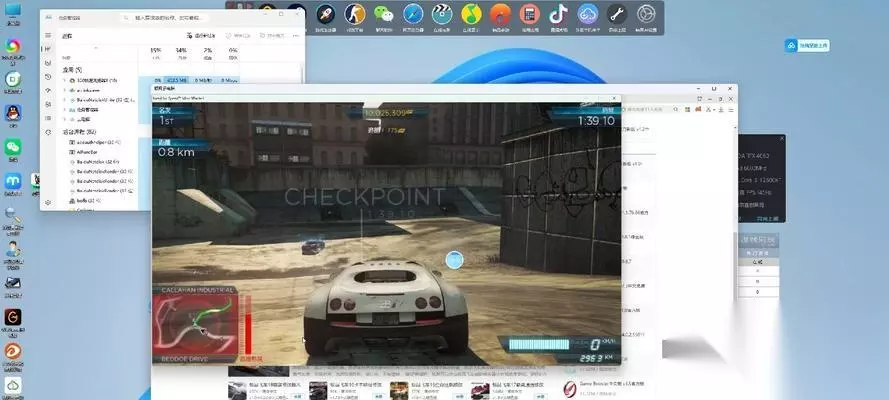Image resolution: width=889 pixels, height=400 pixels.
Task: Open the orange swirl desktop icon
Action: point(12,355)
